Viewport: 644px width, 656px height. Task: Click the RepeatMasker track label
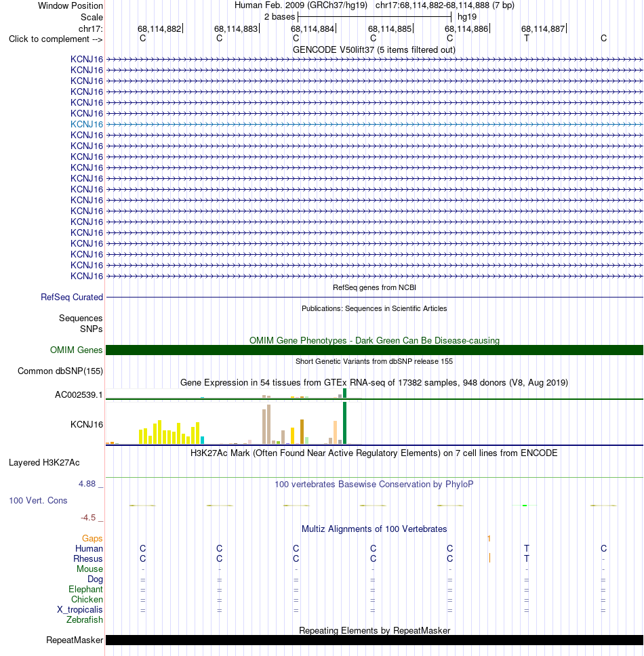[75, 640]
